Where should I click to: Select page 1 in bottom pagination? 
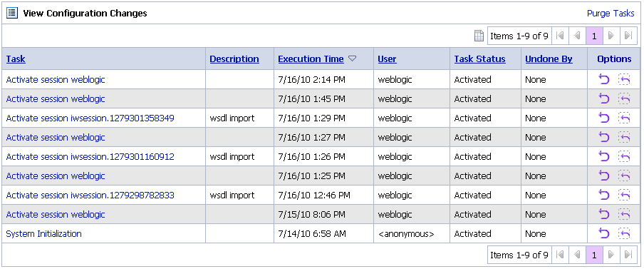(x=594, y=255)
